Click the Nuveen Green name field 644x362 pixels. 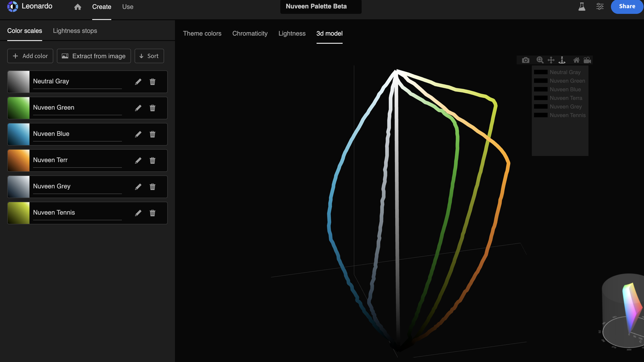pyautogui.click(x=77, y=108)
